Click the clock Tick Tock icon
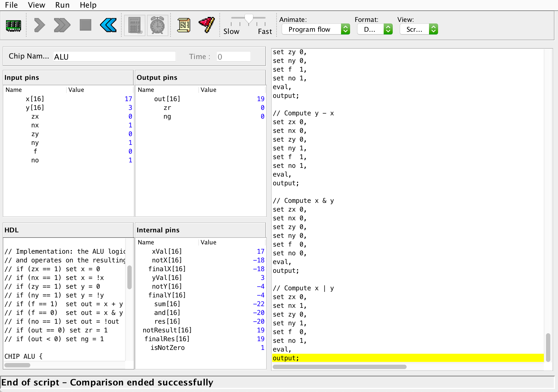Viewport: 558px width, 392px height. click(157, 26)
